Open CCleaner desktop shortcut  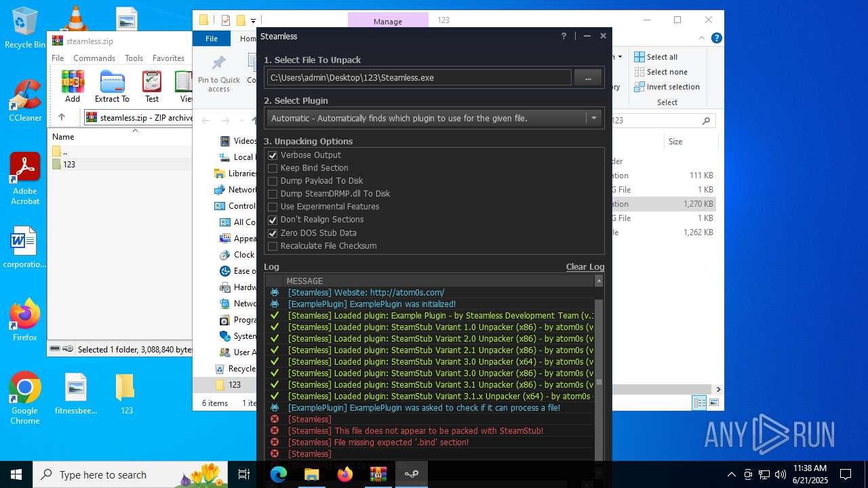click(x=25, y=102)
